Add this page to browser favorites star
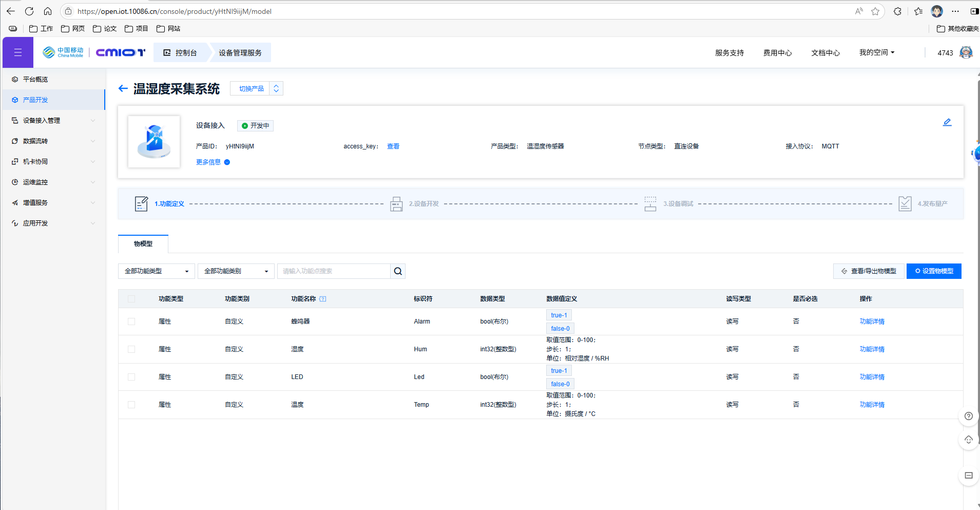The image size is (980, 510). (x=875, y=11)
